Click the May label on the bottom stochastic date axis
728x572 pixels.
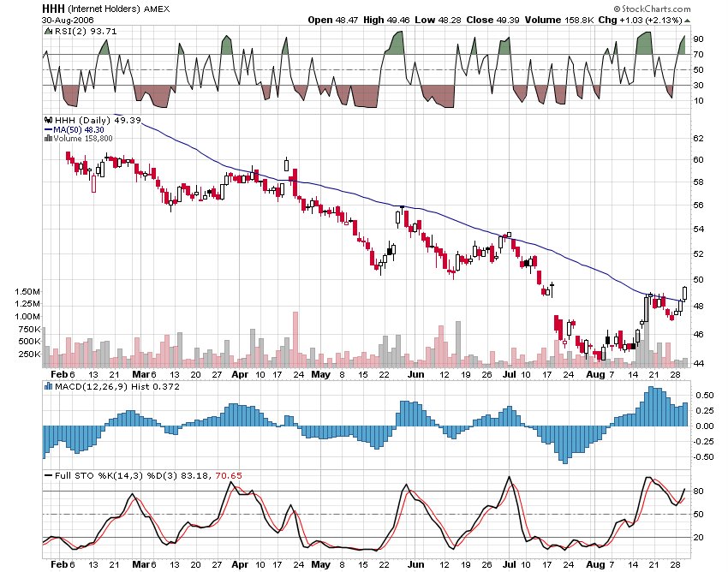pyautogui.click(x=320, y=565)
